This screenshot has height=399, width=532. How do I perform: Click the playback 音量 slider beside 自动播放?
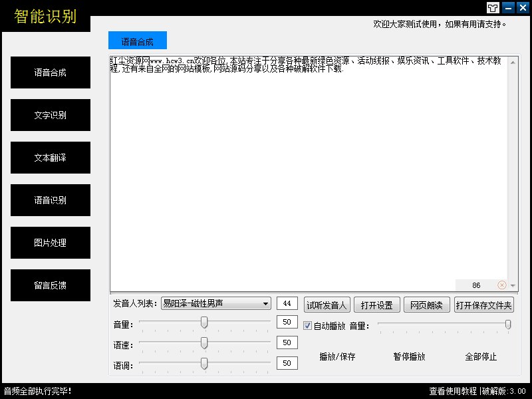click(x=444, y=325)
